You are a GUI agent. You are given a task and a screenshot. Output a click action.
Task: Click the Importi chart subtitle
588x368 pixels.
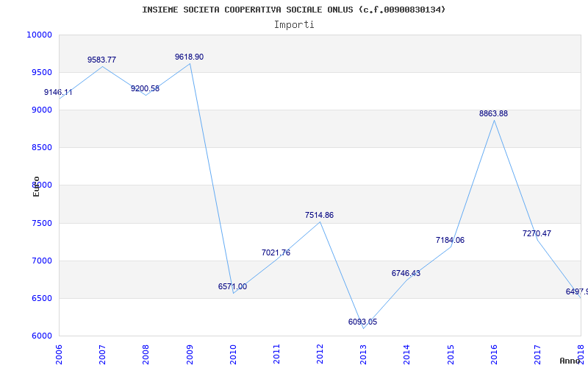tap(294, 25)
